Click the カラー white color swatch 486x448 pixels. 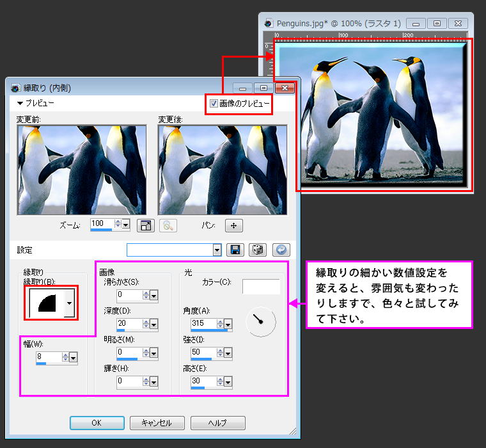(261, 287)
